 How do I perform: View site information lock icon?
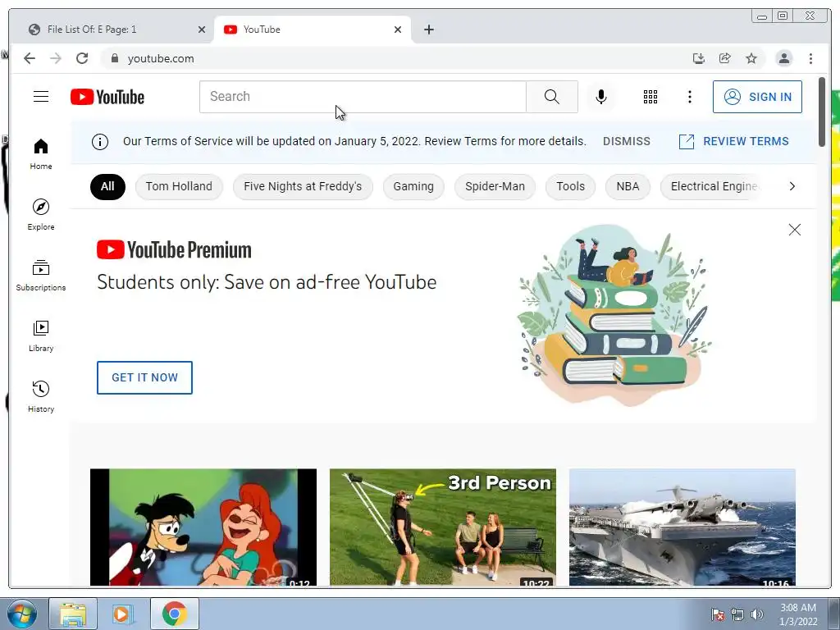pyautogui.click(x=115, y=58)
